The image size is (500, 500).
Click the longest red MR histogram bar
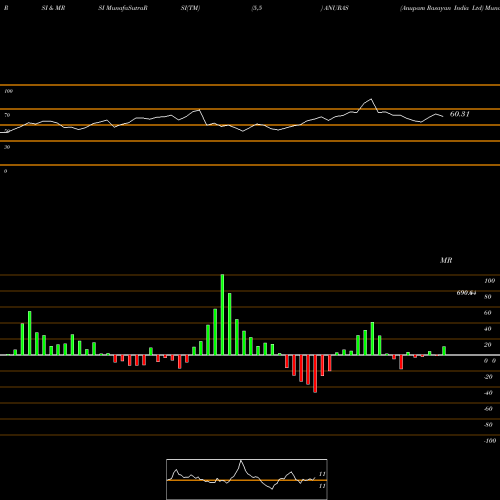tap(315, 374)
